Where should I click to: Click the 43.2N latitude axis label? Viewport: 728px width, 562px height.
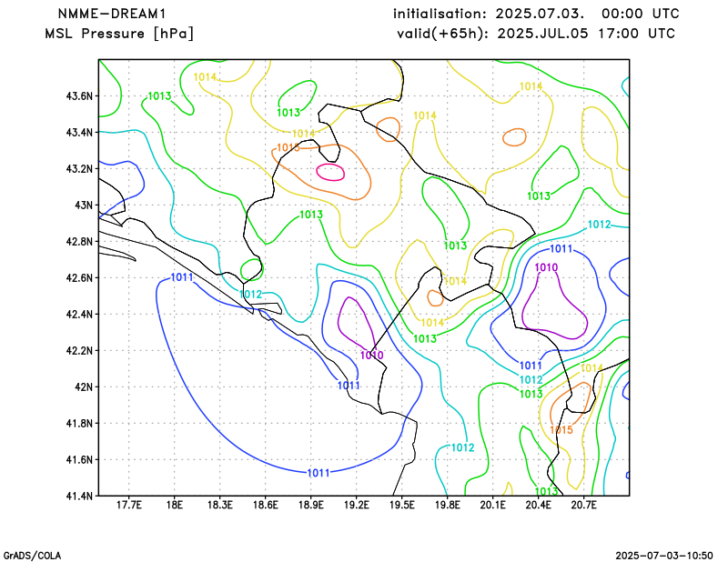79,169
